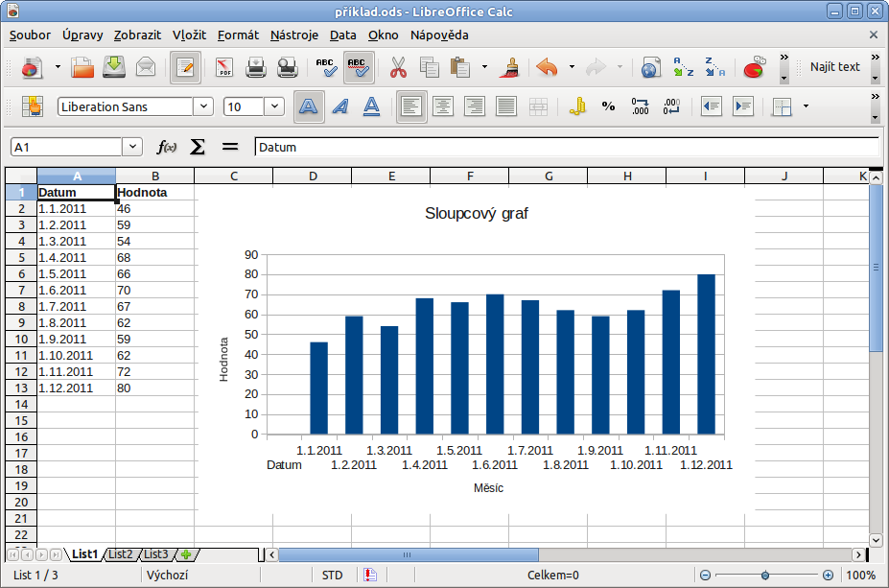Click the Sum sigma icon
889x588 pixels.
(x=198, y=148)
